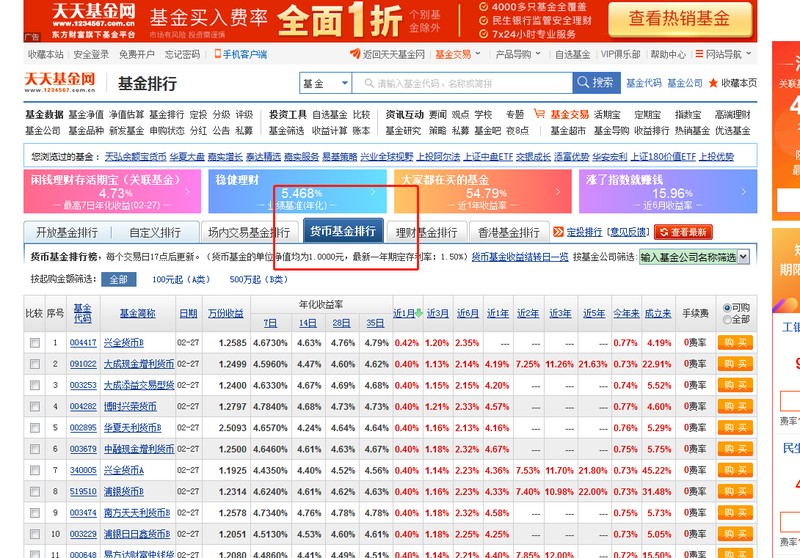This screenshot has width=800, height=558.
Task: Filter by 500万起 (B类)
Action: point(259,280)
